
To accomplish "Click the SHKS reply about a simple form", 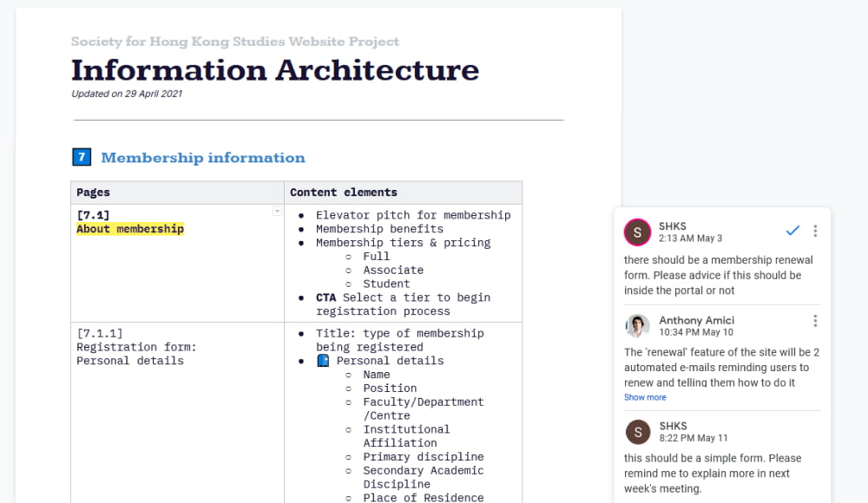I will [x=712, y=473].
